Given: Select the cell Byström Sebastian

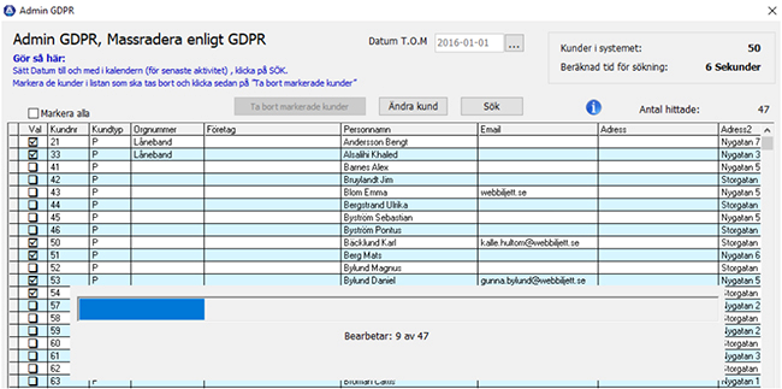Looking at the screenshot, I should (x=409, y=217).
